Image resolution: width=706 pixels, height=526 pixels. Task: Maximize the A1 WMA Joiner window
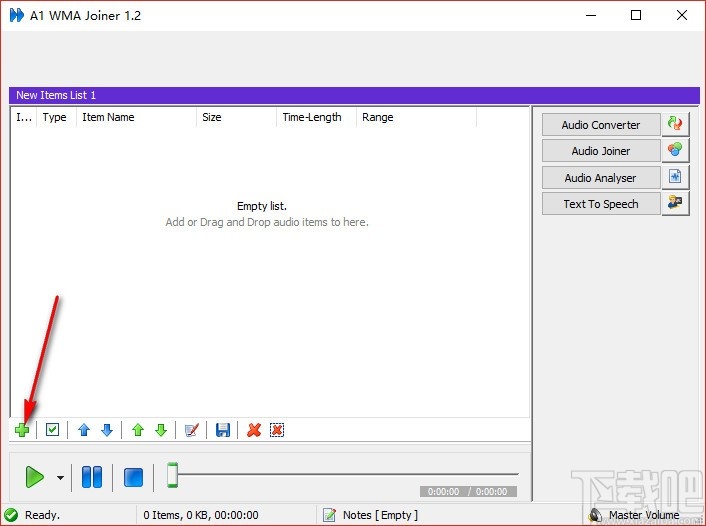click(x=636, y=15)
